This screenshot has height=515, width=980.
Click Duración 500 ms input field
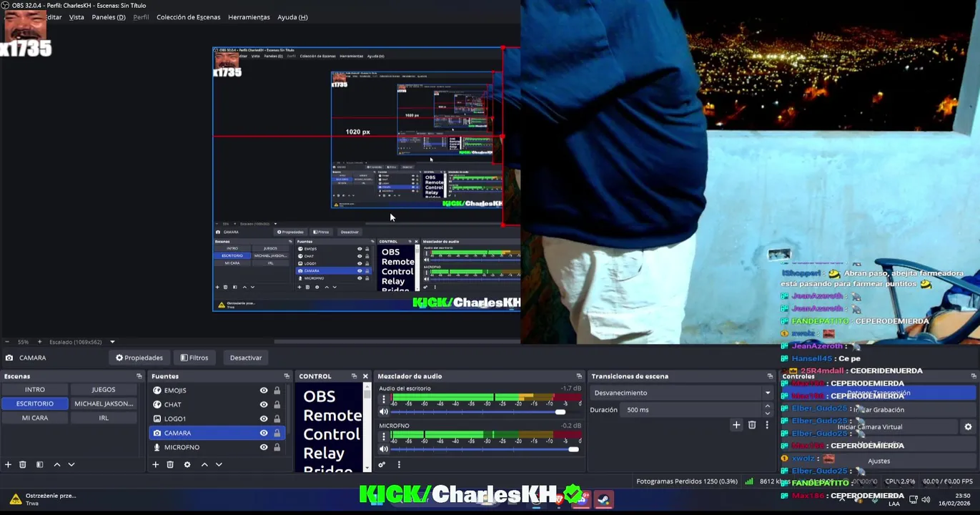coord(692,410)
